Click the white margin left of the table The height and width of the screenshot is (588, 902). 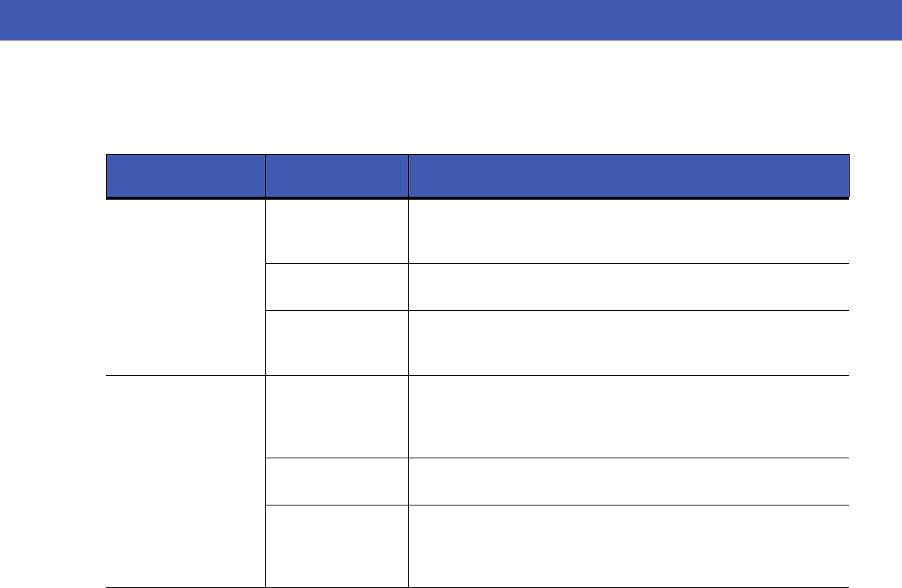52,368
